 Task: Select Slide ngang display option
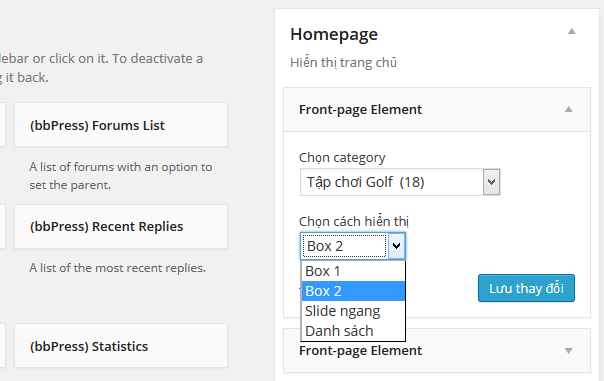pos(353,311)
